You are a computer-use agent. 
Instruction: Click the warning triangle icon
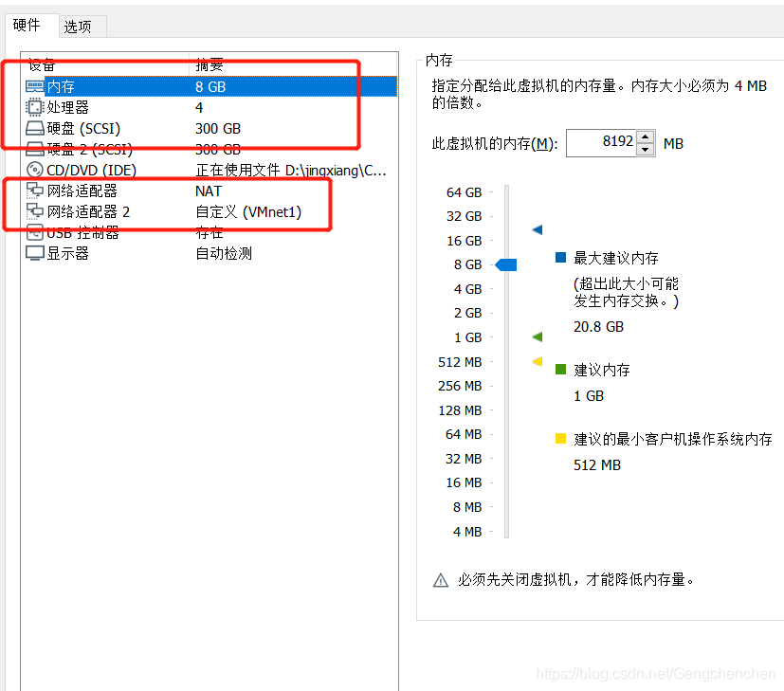point(441,580)
